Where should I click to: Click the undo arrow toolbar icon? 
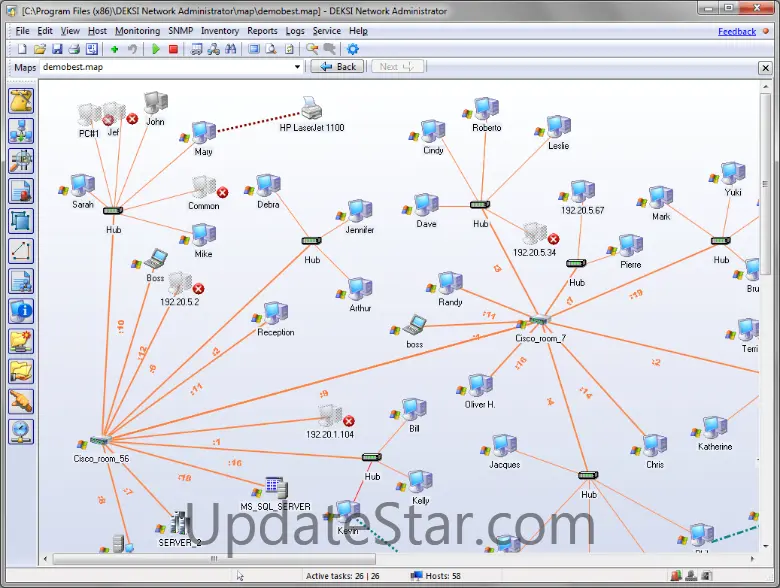[132, 49]
